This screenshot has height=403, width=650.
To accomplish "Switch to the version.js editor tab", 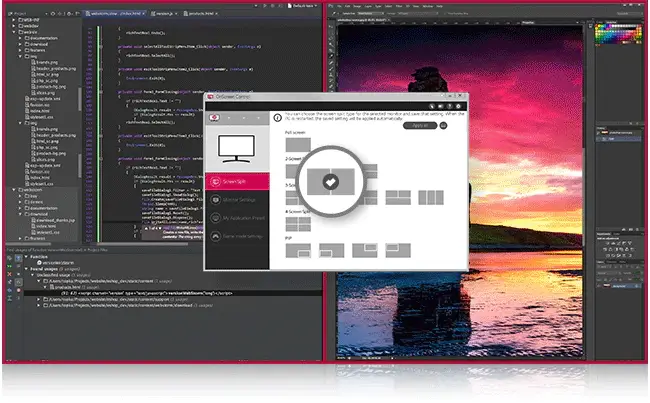I will coord(162,14).
